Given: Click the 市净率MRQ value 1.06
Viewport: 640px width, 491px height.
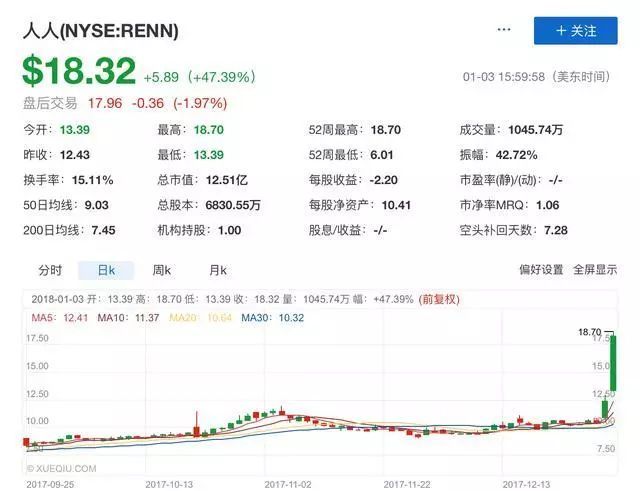Looking at the screenshot, I should point(547,205).
